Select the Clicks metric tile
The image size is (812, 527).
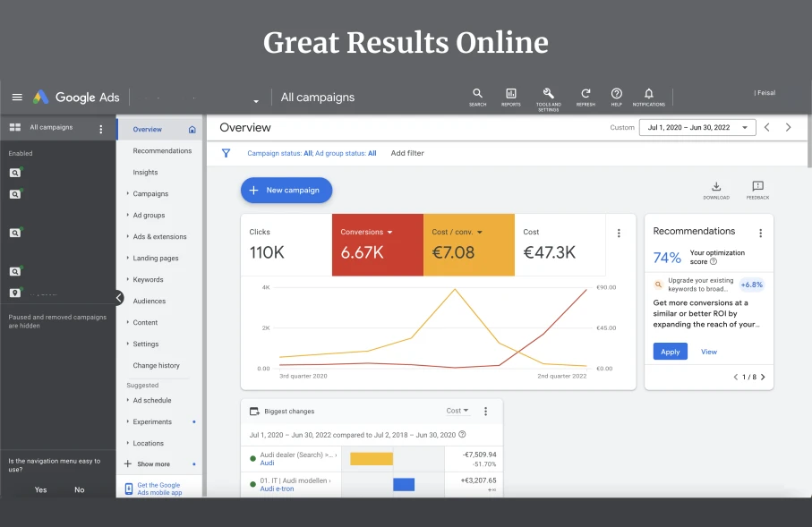(x=286, y=244)
